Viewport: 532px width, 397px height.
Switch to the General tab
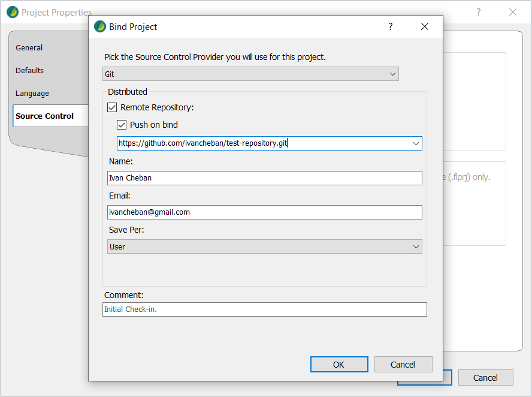[28, 47]
